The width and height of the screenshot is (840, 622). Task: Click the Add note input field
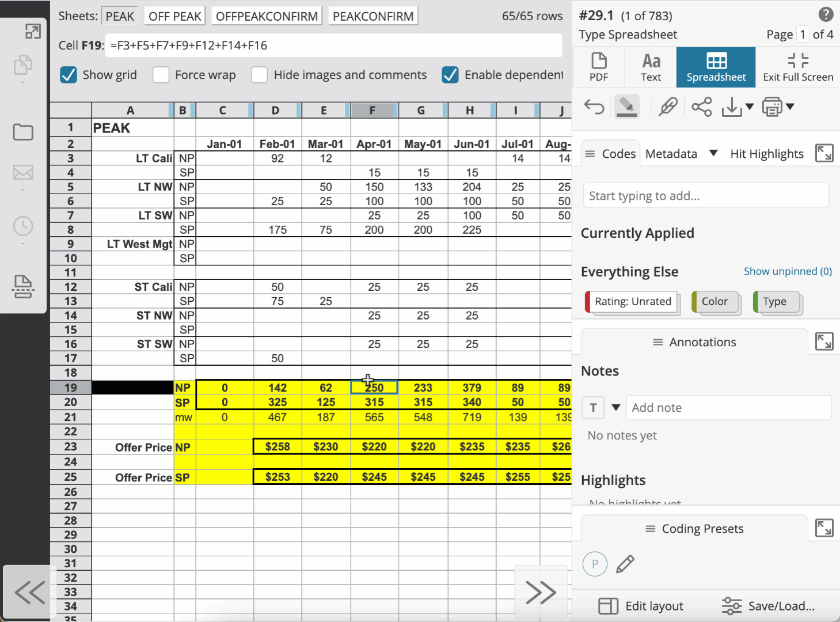pyautogui.click(x=729, y=408)
